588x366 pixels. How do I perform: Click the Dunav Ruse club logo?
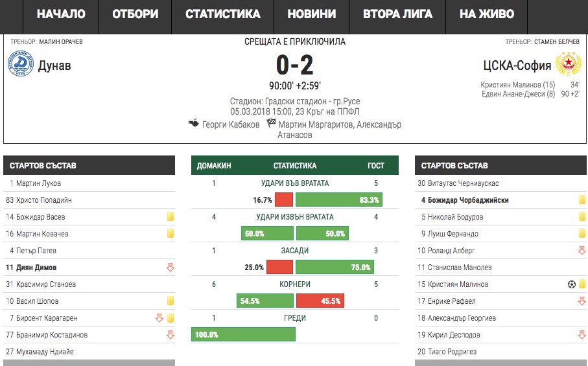[x=20, y=65]
